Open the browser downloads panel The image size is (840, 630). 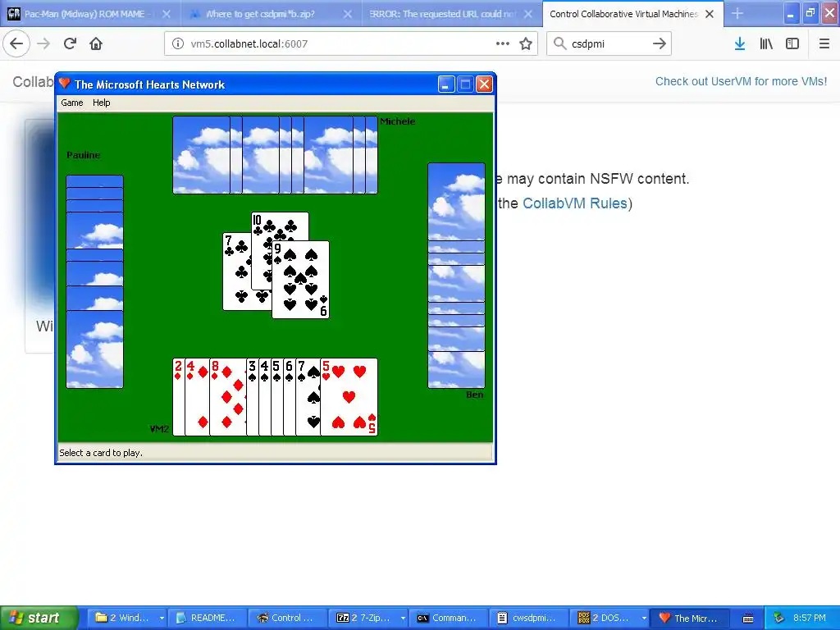[740, 44]
